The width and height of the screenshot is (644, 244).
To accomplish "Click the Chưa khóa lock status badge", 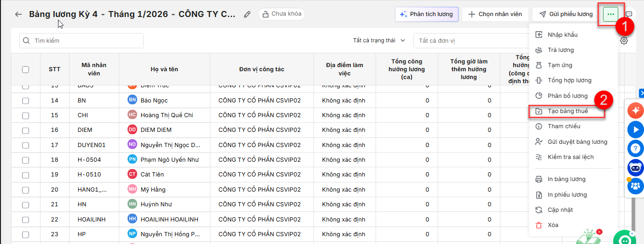I will 281,14.
